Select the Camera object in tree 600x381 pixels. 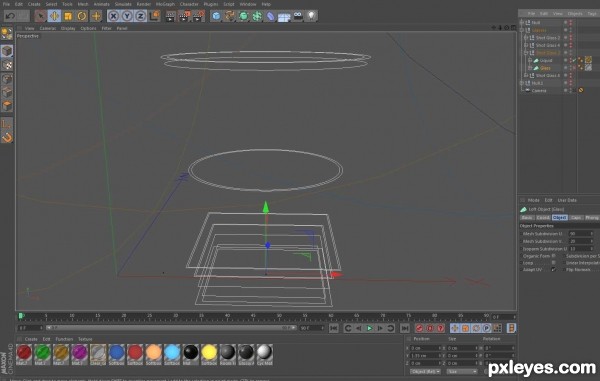[539, 91]
